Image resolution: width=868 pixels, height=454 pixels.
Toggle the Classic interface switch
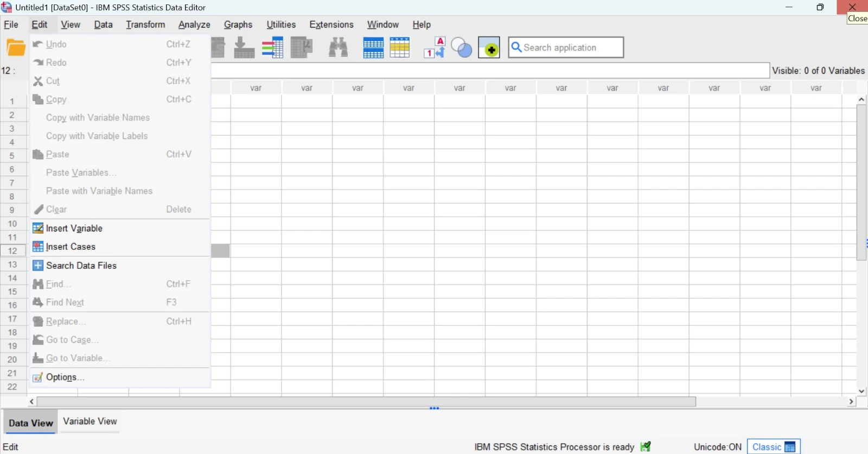pos(774,447)
